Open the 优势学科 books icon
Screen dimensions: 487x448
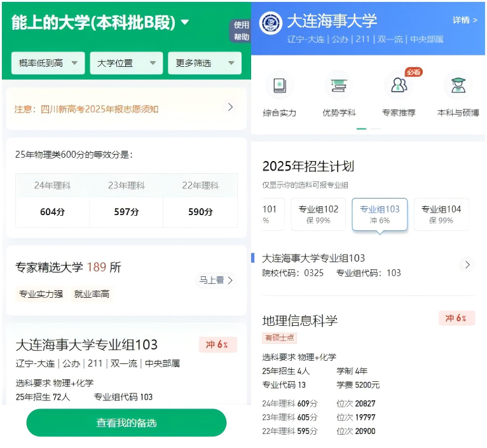click(x=339, y=86)
